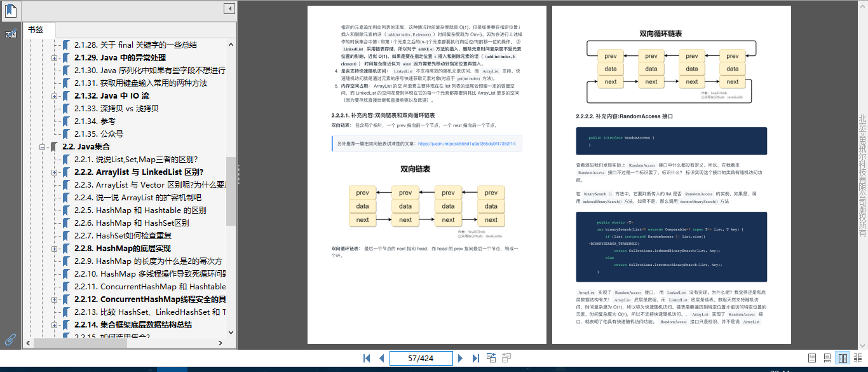Open bookmark 2.1.31 获取用键盘输入常用的两种方法
The image size is (868, 372).
140,83
